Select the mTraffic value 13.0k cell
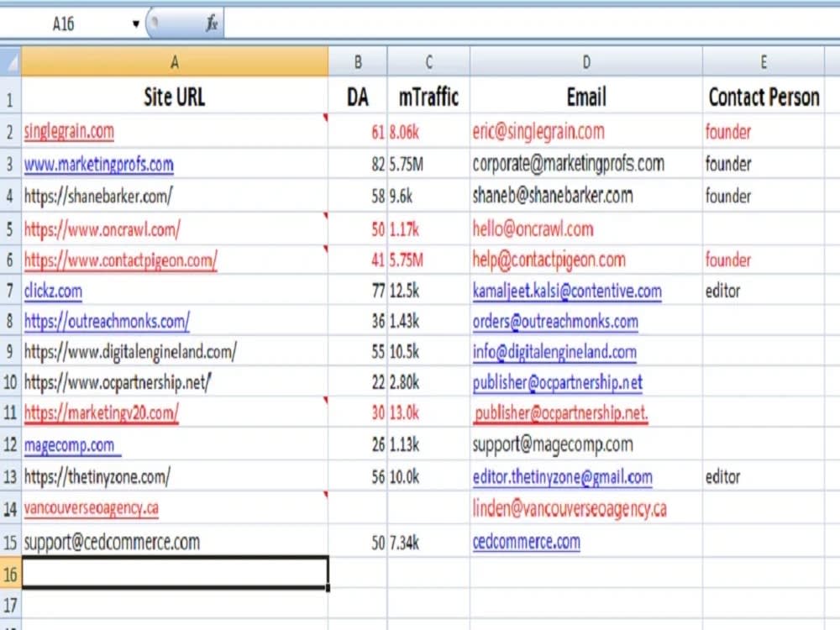Viewport: 840px width, 630px height. pyautogui.click(x=428, y=412)
